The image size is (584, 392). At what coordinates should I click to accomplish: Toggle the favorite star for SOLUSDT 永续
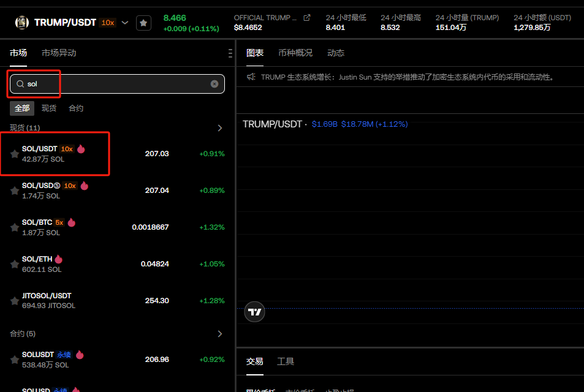pos(15,360)
